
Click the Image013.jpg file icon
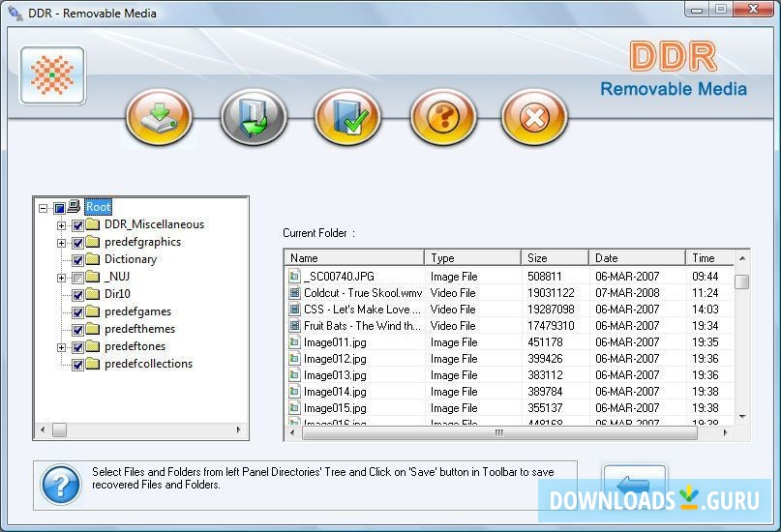click(294, 374)
